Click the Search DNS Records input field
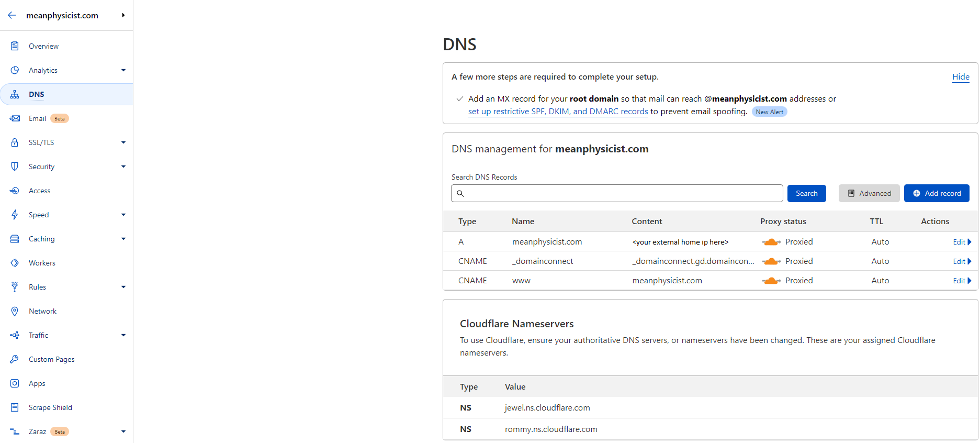The width and height of the screenshot is (980, 443). [x=617, y=193]
